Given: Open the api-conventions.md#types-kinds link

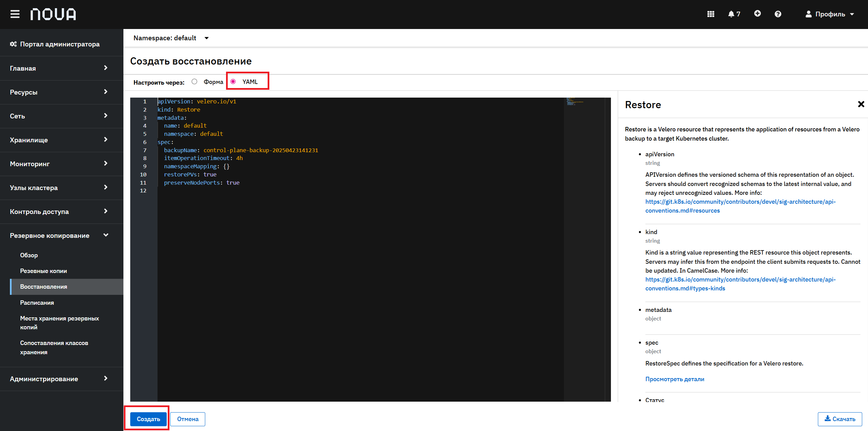Looking at the screenshot, I should tap(740, 284).
